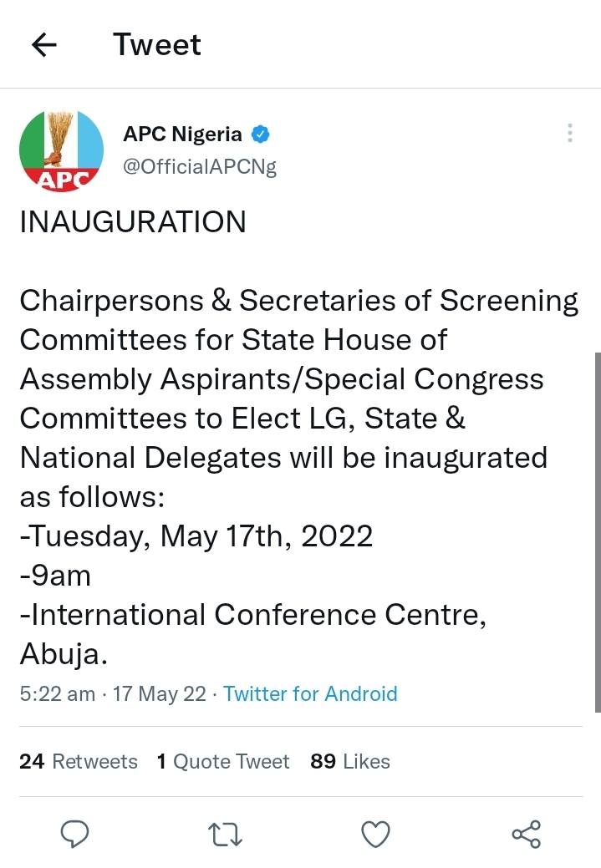The height and width of the screenshot is (868, 601).
Task: Click the APC Nigeria display name
Action: point(182,135)
